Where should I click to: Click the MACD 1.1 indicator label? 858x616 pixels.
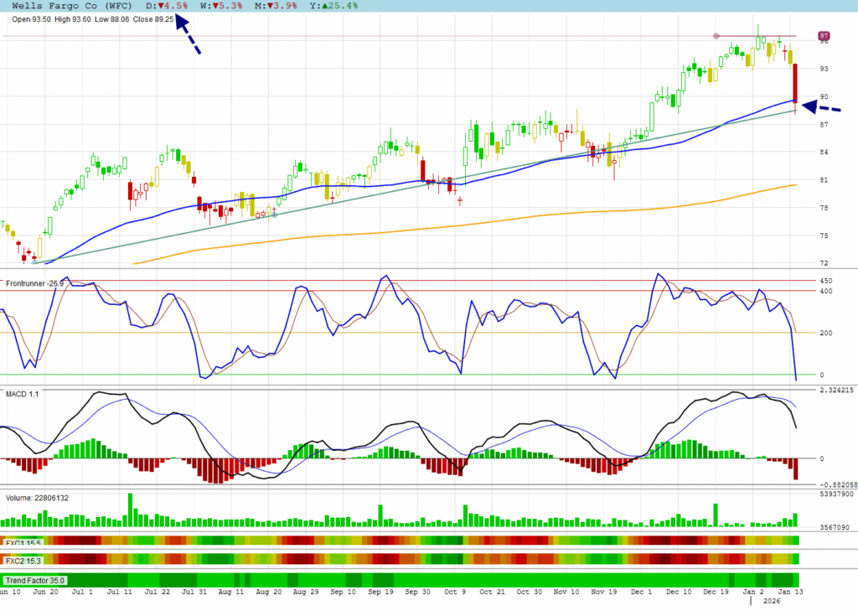coord(23,395)
